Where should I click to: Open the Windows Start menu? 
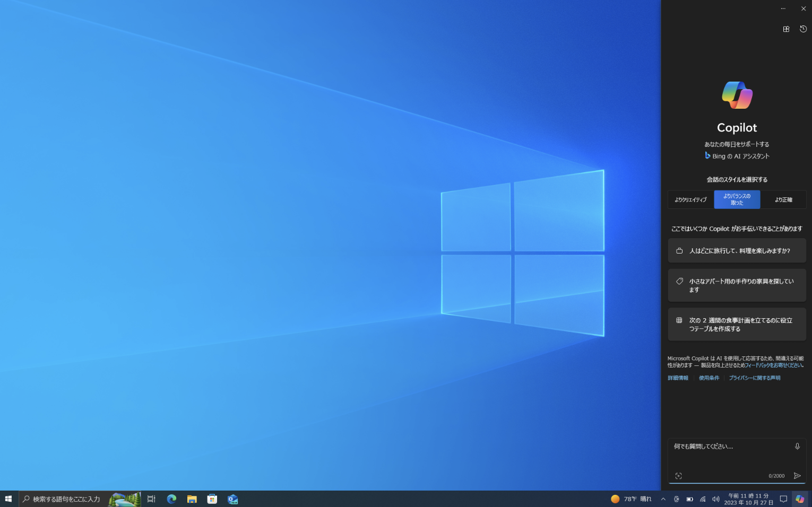(8, 499)
